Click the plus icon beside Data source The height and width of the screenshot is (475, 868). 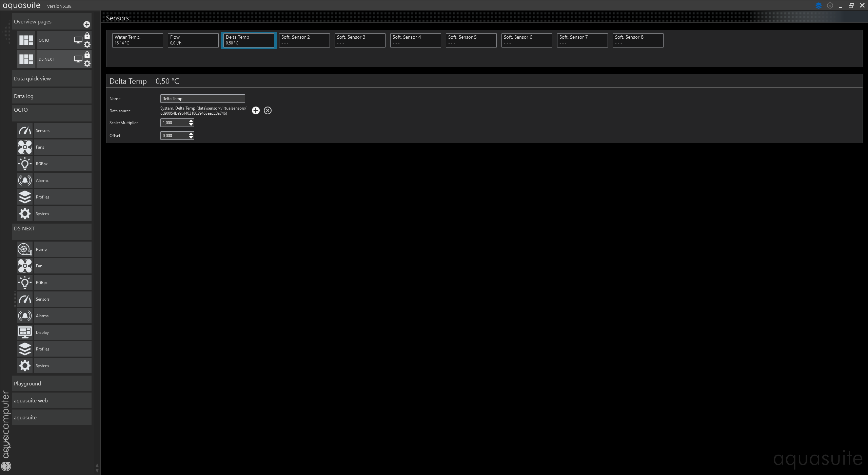point(256,111)
